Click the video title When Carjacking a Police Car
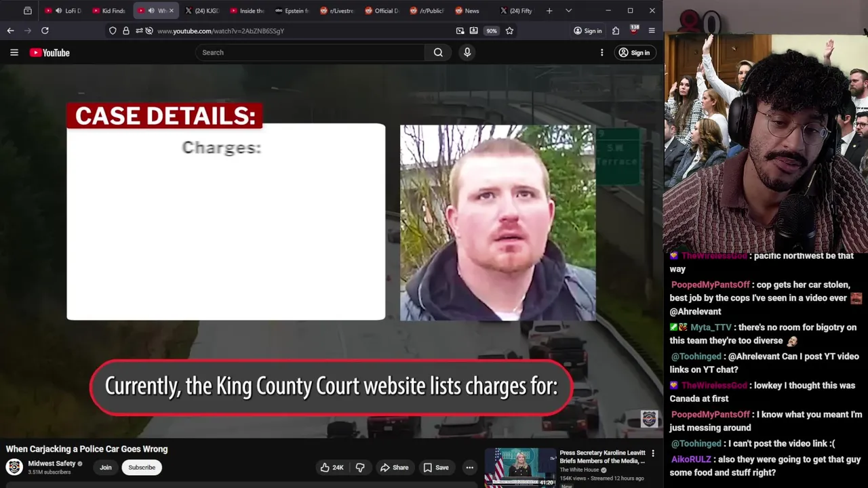 tap(87, 449)
